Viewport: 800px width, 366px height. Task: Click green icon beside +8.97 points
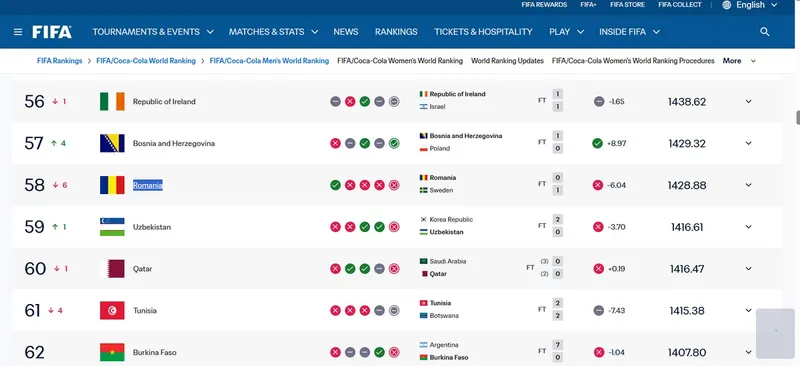597,143
